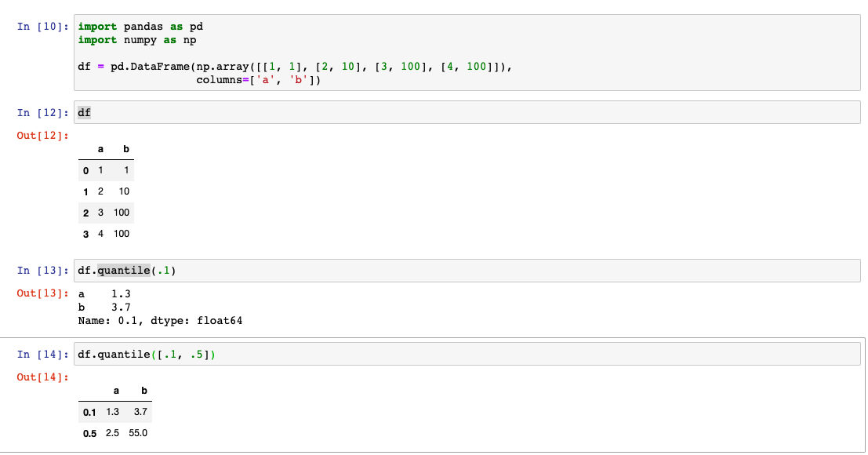Click the Out[12] label
The width and height of the screenshot is (868, 455).
[x=35, y=134]
